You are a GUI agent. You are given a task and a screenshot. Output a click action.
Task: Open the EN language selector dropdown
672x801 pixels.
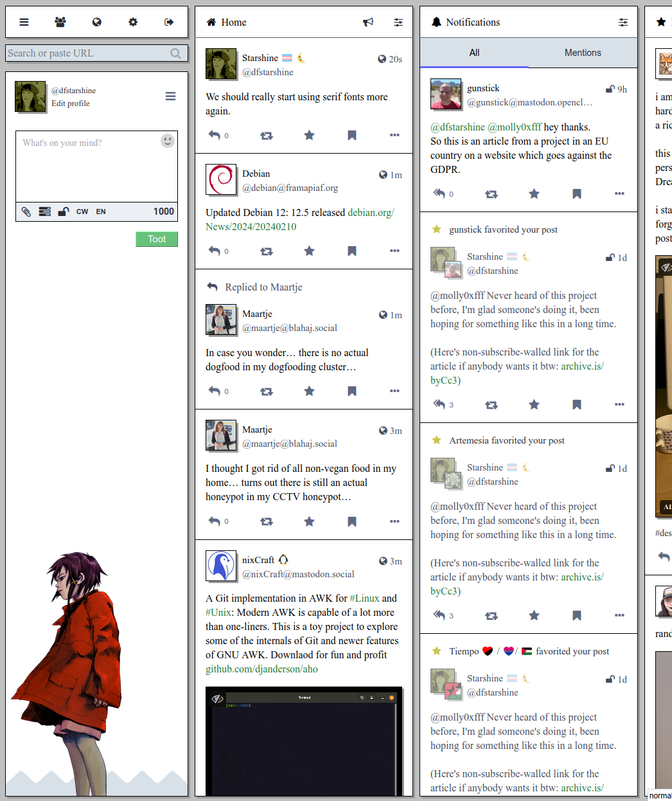[x=101, y=212]
